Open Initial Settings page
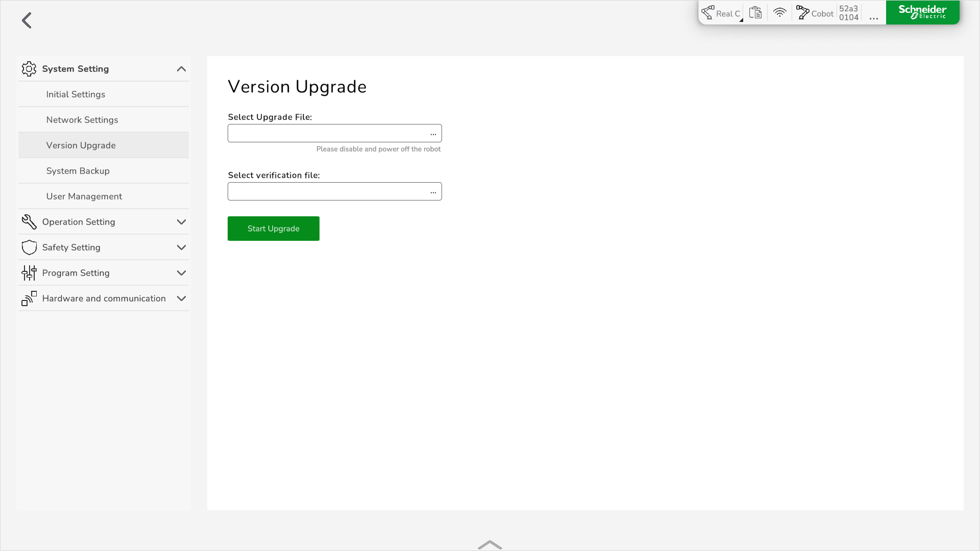The image size is (980, 551). [76, 94]
